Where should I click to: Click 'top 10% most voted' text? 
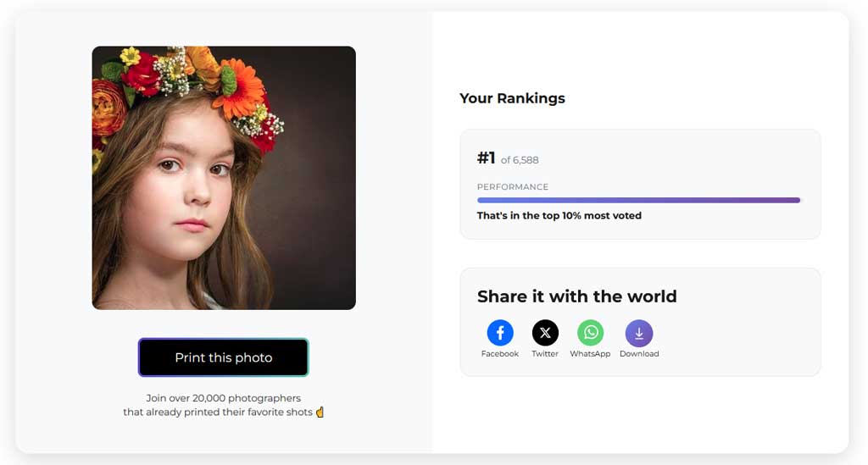pos(592,216)
